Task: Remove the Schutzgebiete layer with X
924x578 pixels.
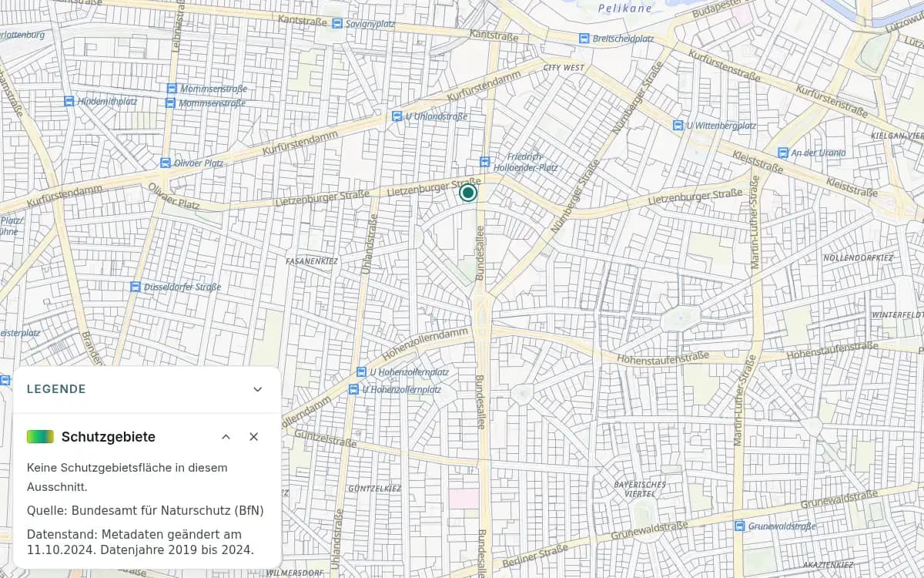Action: point(254,437)
